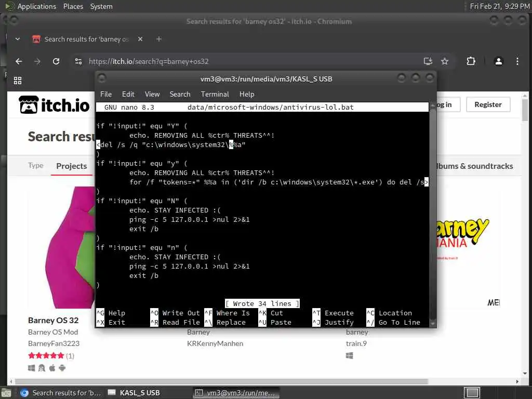The height and width of the screenshot is (399, 532).
Task: Switch to the vm3@vm3 terminal in the taskbar
Action: tap(236, 393)
